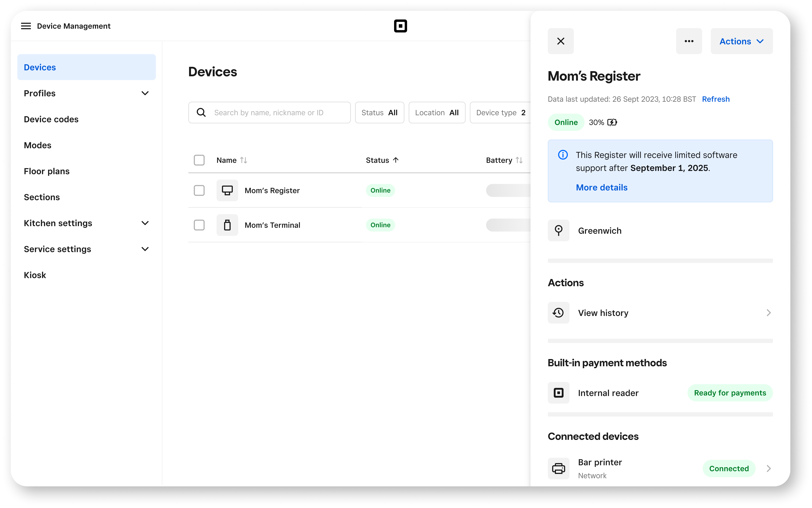Go to Device codes in the sidebar
This screenshot has width=812, height=508.
tap(51, 119)
